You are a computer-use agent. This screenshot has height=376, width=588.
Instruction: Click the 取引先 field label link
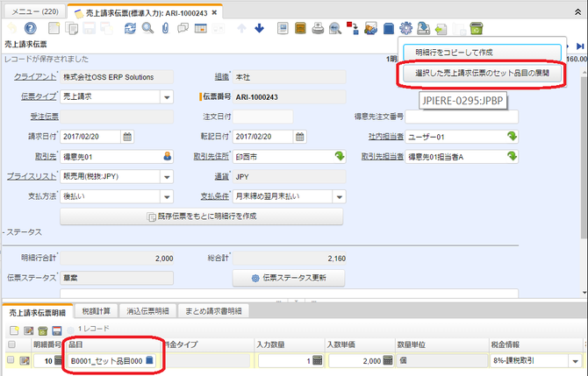46,156
